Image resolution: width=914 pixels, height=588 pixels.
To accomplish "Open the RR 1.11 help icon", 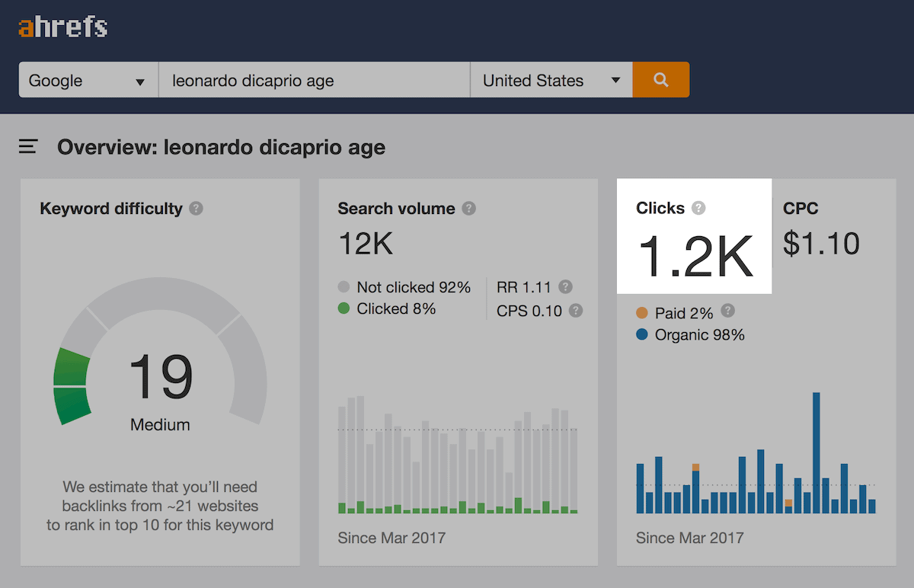I will 565,287.
